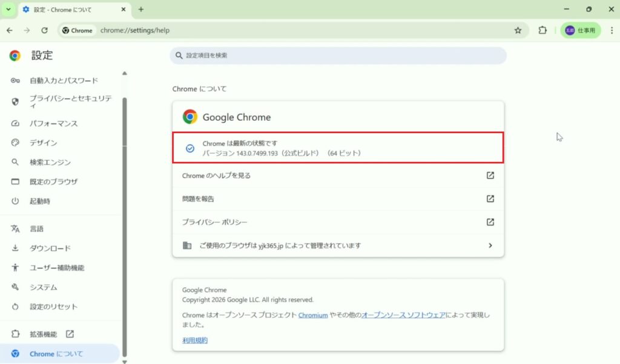620x364 pixels.
Task: Reload the page with the refresh icon
Action: point(44,30)
